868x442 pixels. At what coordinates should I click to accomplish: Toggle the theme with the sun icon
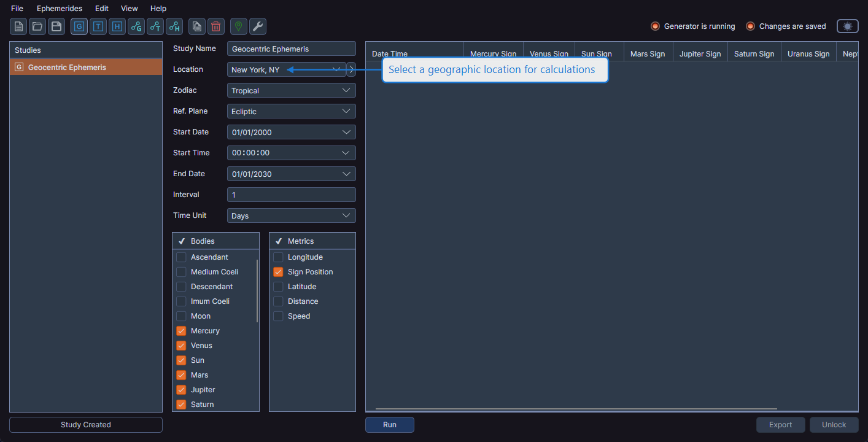click(847, 26)
